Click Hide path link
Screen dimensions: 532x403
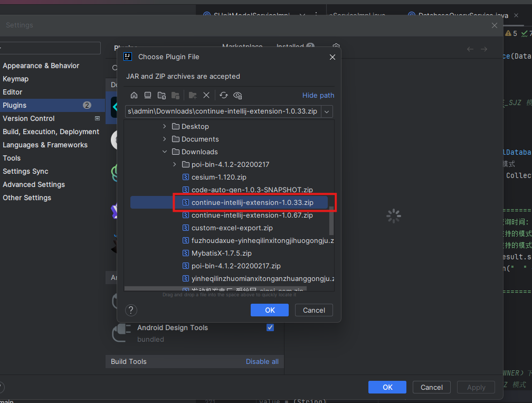click(x=318, y=96)
